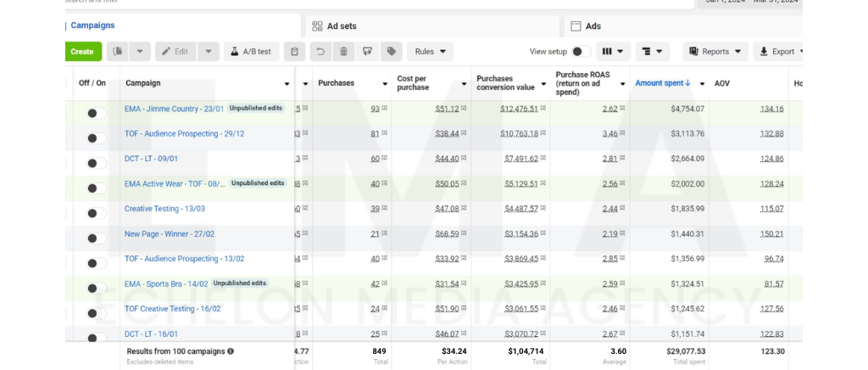The width and height of the screenshot is (868, 370).
Task: Open New Page - Winner - 27/02 campaign
Action: [170, 233]
